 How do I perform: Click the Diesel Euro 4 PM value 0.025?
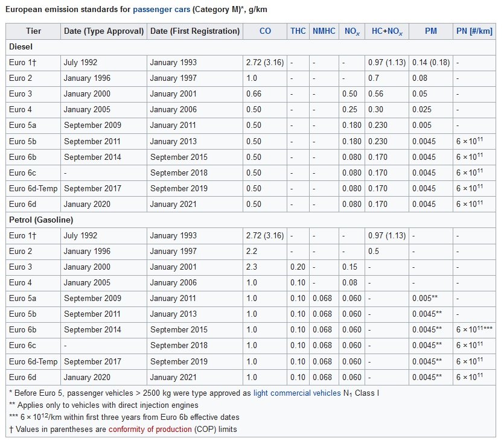click(x=422, y=110)
